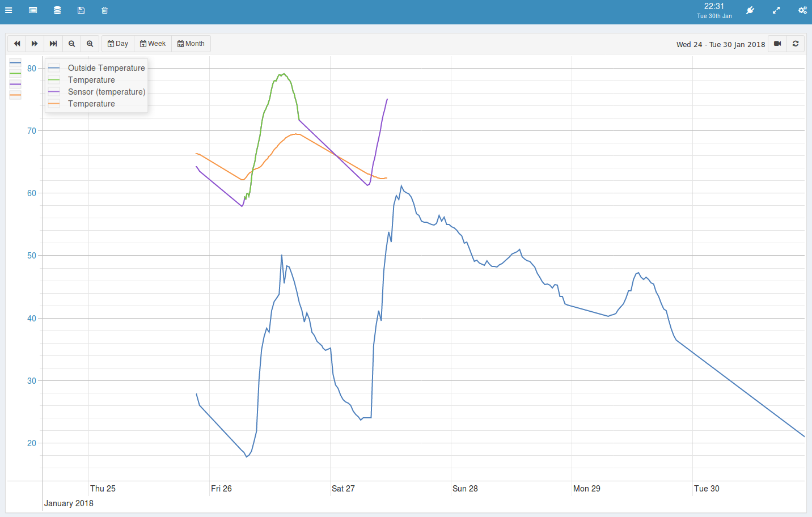812x517 pixels.
Task: Select the Month range button
Action: [191, 44]
